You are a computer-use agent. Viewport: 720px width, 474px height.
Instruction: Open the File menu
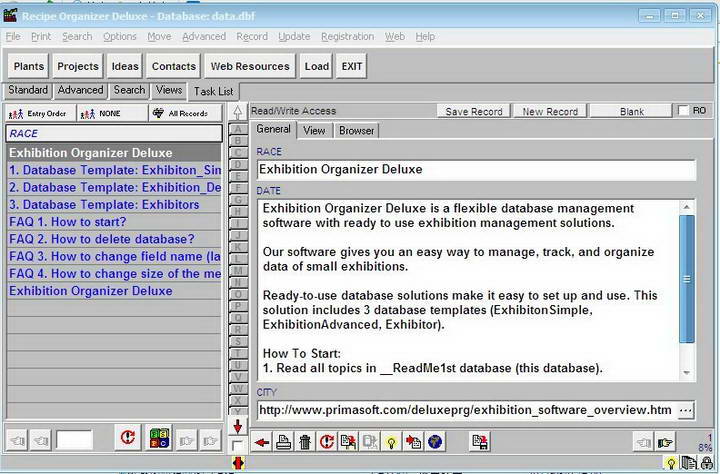pyautogui.click(x=13, y=36)
